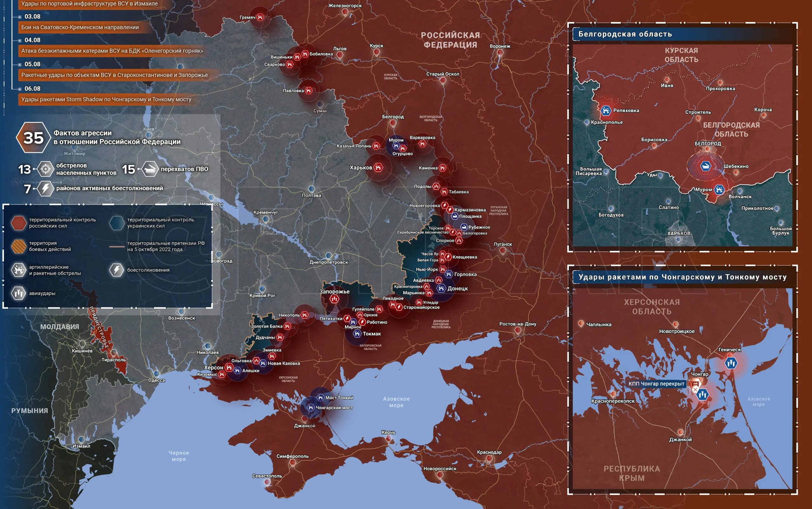Select the 06.08 timeline date marker
Screen dimensions: 812x509
tap(32, 88)
